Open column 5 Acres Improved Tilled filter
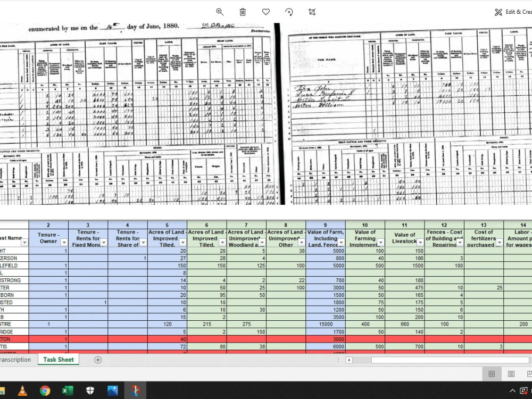The image size is (532, 399). (183, 243)
